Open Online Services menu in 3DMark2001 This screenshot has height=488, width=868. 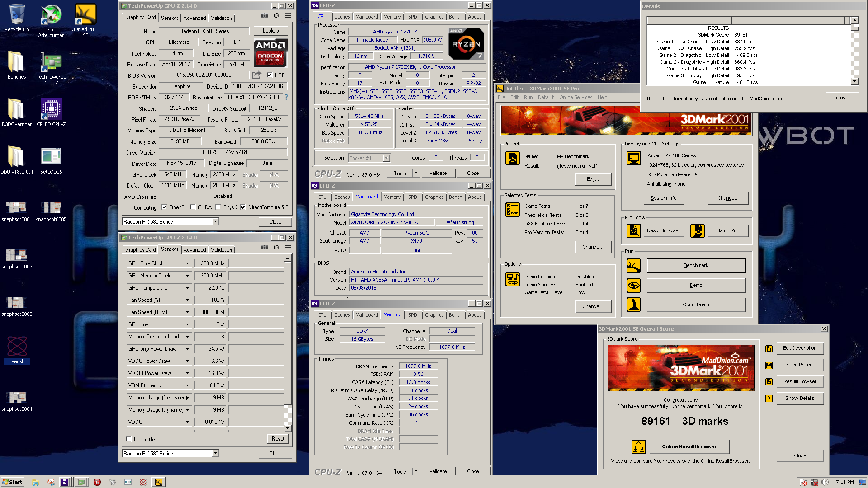575,97
